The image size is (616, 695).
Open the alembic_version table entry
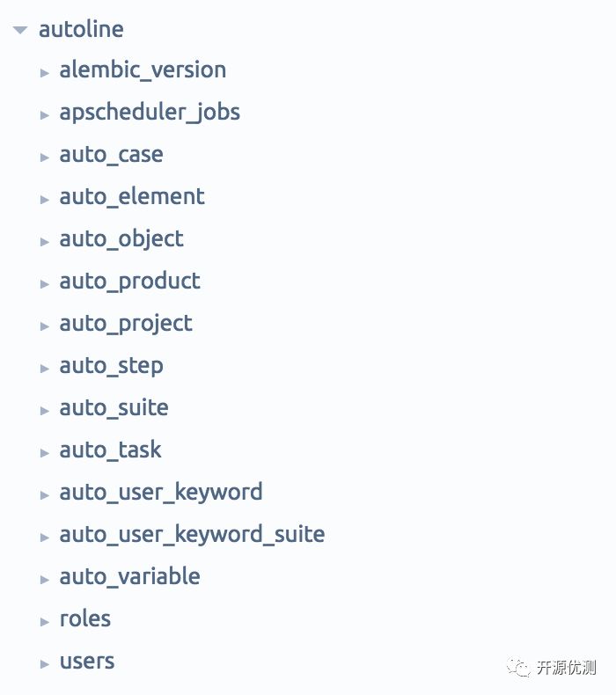pos(143,70)
